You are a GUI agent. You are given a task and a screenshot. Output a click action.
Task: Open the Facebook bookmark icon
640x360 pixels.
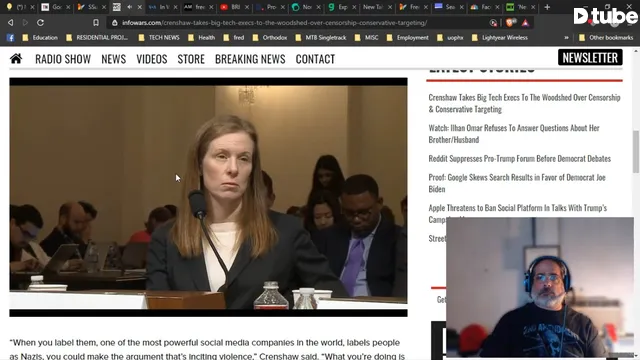pyautogui.click(x=11, y=38)
